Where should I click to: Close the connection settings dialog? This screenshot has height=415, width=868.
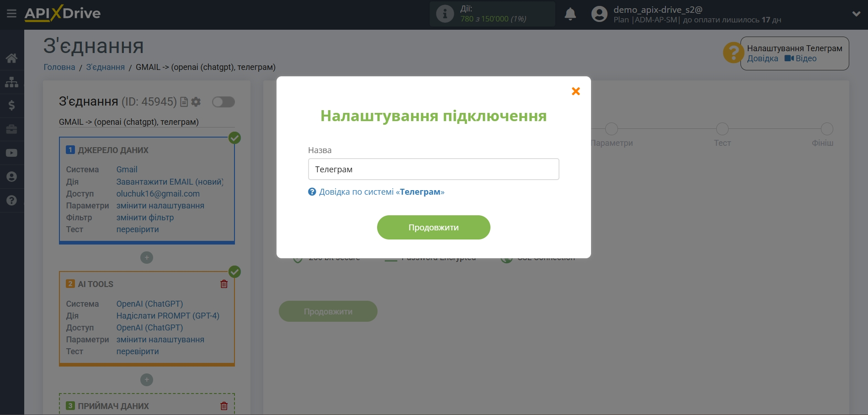pos(576,91)
